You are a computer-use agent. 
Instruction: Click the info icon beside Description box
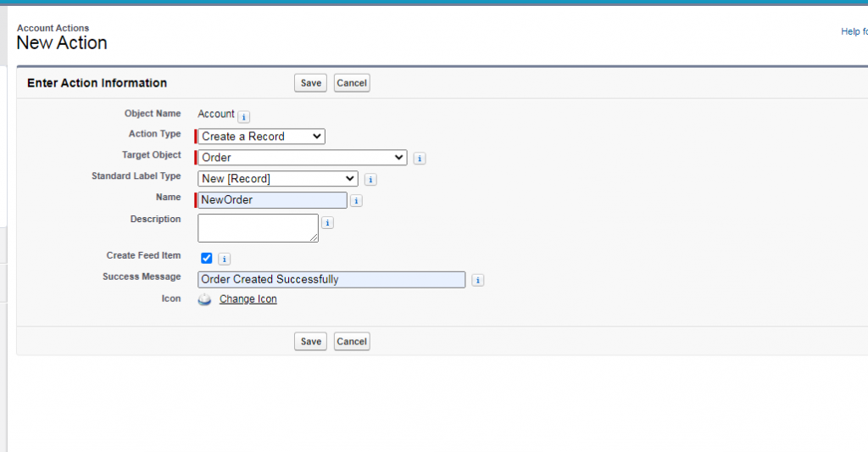(x=328, y=223)
